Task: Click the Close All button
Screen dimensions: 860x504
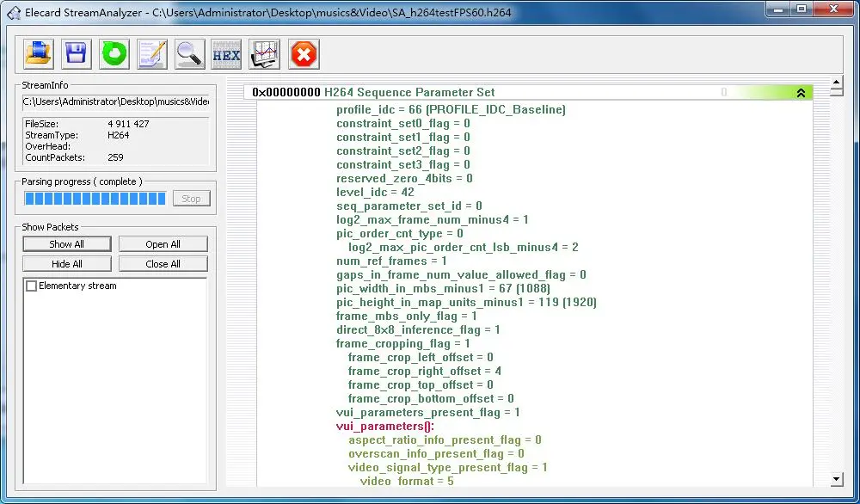Action: (163, 264)
